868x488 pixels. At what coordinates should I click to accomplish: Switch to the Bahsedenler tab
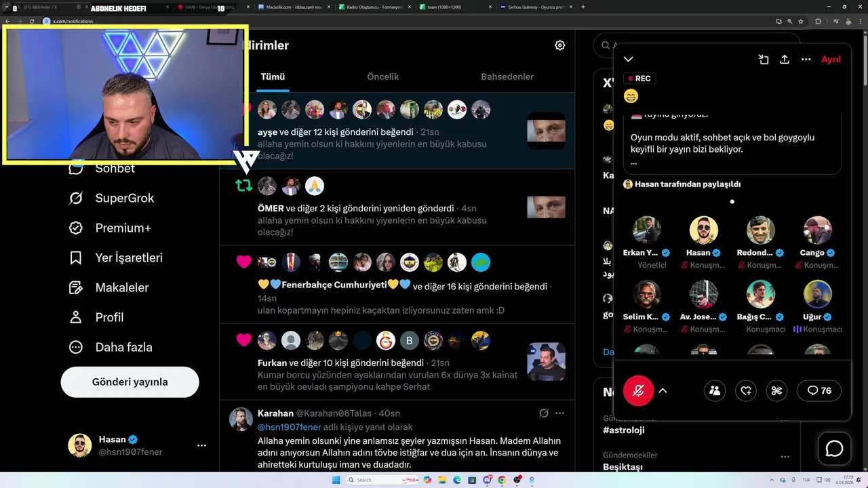tap(507, 77)
